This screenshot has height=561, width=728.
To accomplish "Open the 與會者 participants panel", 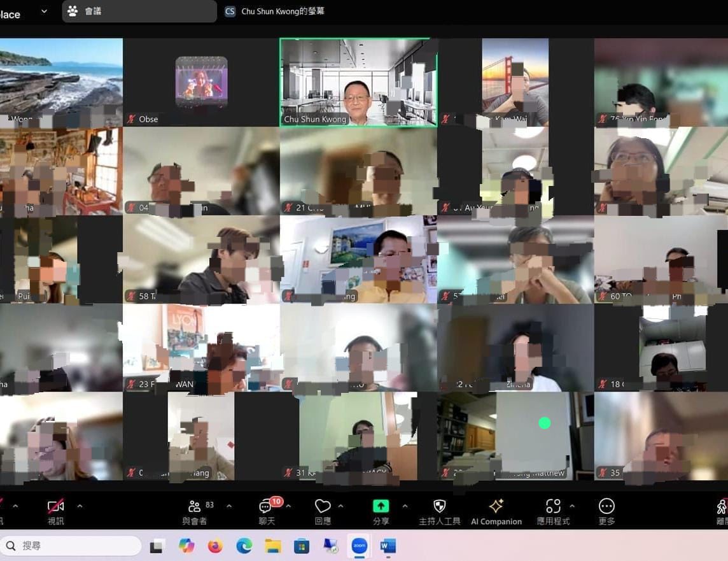I will 194,507.
